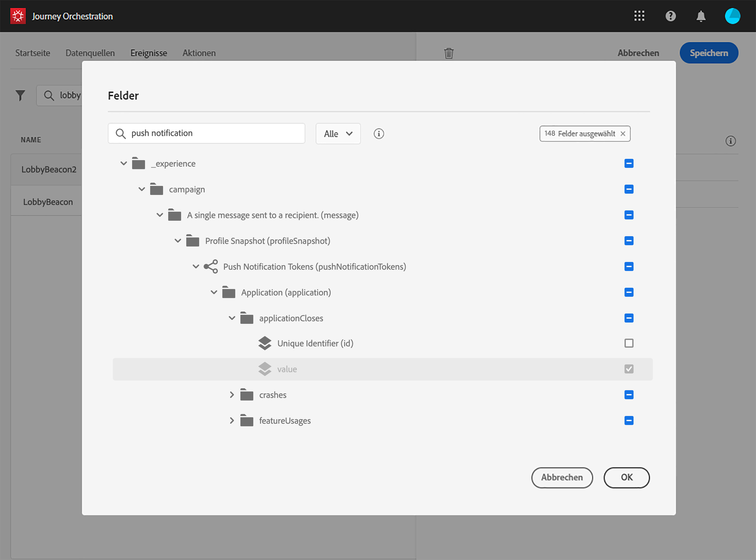Viewport: 756px width, 560px height.
Task: Click the OK button in dialog
Action: click(x=626, y=477)
